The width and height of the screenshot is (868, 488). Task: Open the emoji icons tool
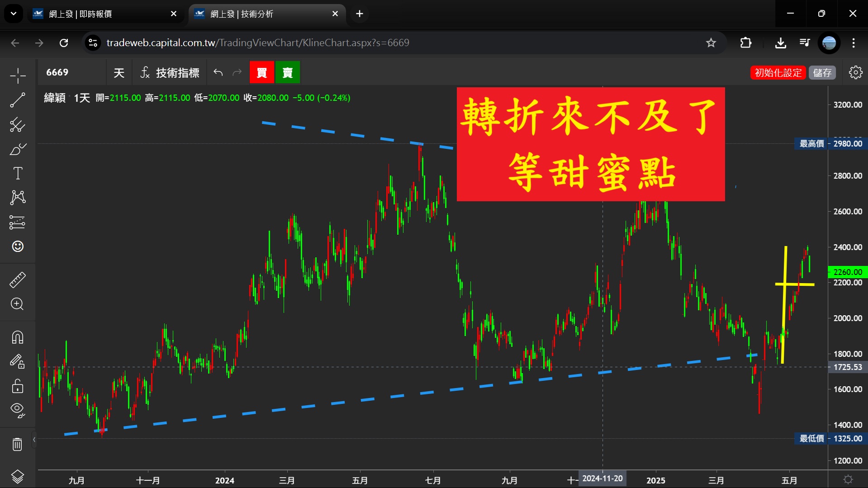coord(18,246)
